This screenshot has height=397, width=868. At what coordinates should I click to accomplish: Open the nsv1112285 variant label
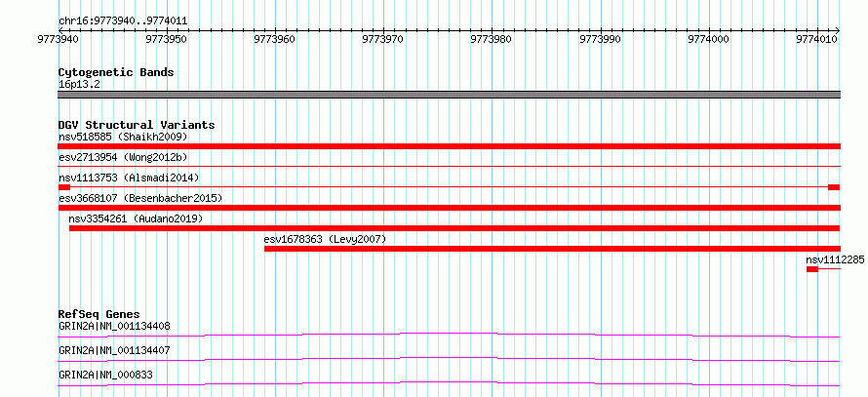pos(835,259)
